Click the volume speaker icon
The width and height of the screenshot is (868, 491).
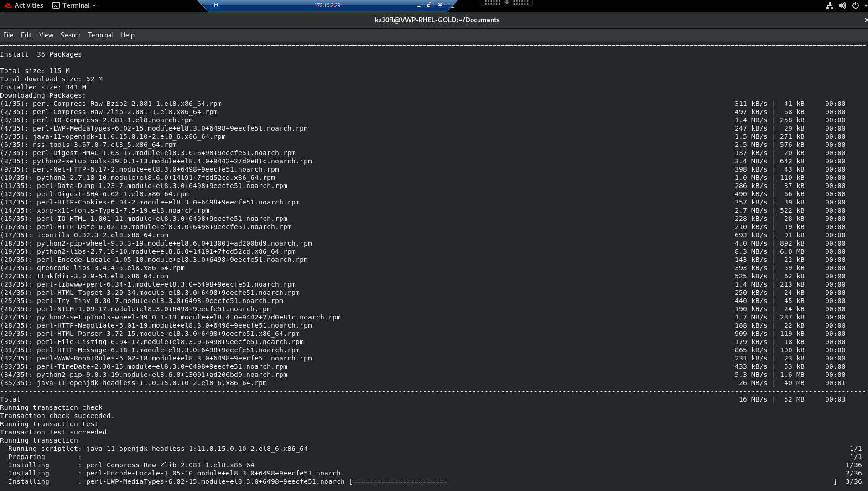[x=842, y=5]
